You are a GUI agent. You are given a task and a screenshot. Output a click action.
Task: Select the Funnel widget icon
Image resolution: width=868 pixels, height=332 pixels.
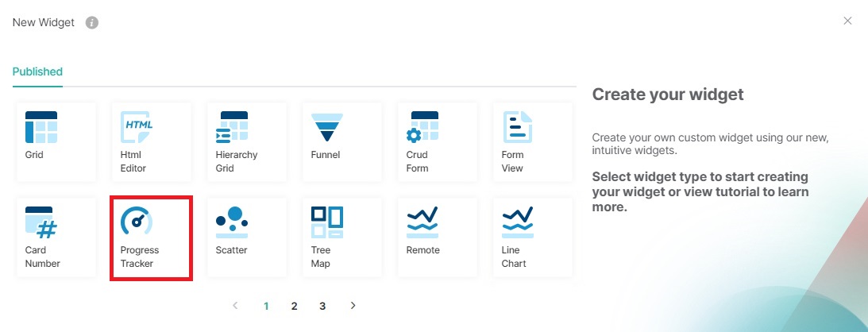coord(327,126)
